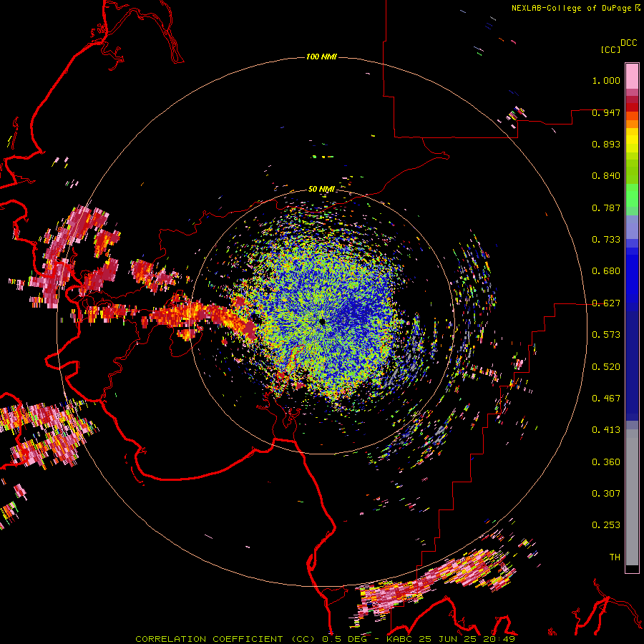The height and width of the screenshot is (644, 644).
Task: Select the 0.413 scale value
Action: coord(606,430)
